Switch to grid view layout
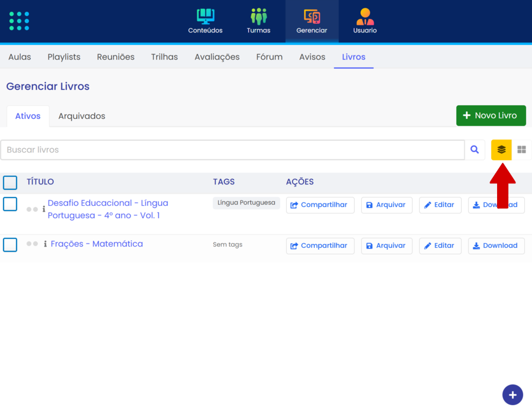 (x=521, y=150)
